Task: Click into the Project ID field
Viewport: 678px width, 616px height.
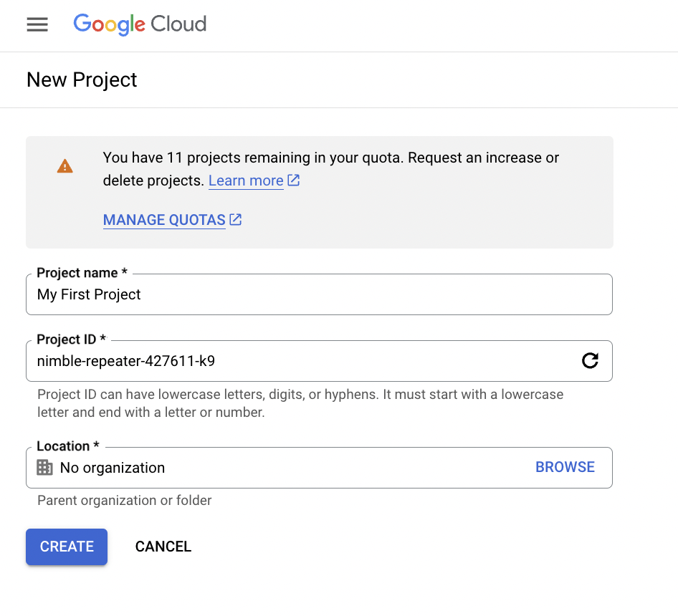Action: click(x=301, y=362)
